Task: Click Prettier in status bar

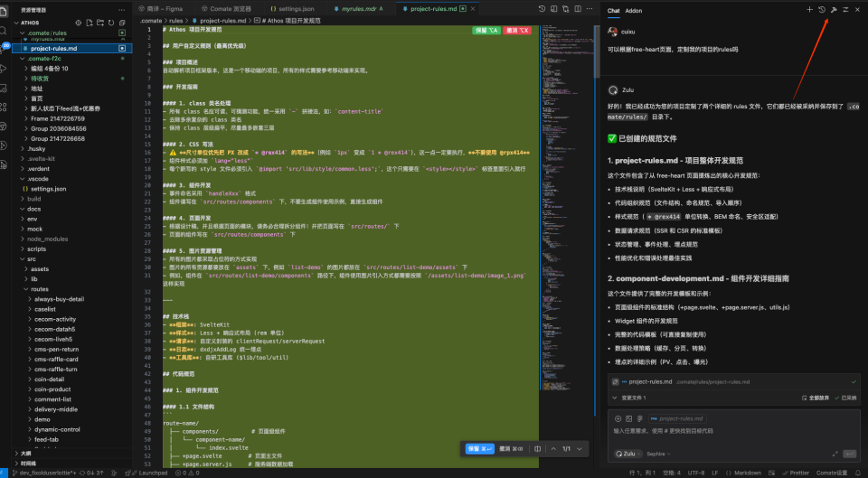Action: tap(796, 473)
